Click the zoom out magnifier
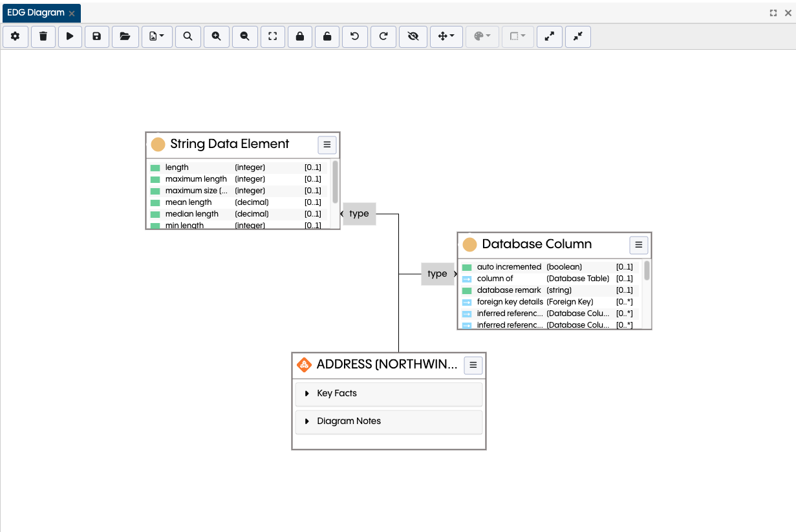Screen dimensions: 796x532 coord(245,37)
